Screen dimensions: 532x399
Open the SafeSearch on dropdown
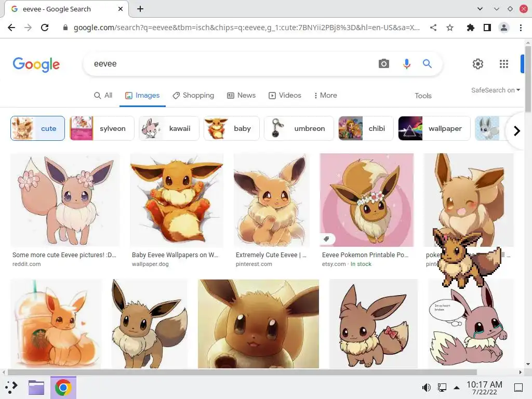pos(495,90)
